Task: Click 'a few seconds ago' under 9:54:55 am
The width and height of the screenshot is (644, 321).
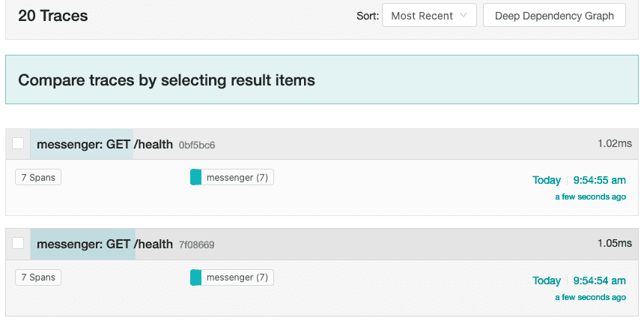Action: tap(590, 197)
